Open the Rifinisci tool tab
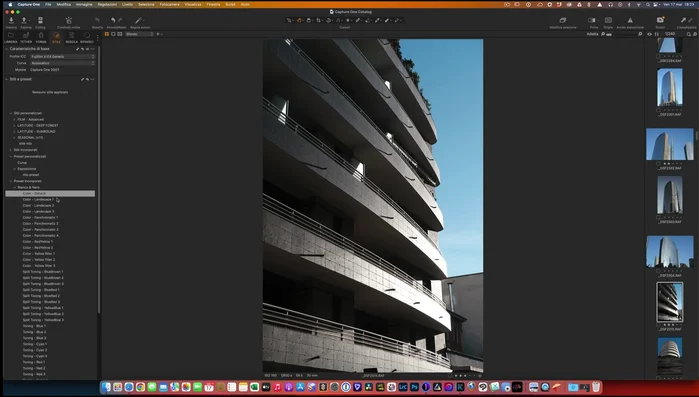The height and width of the screenshot is (397, 699). (x=87, y=37)
